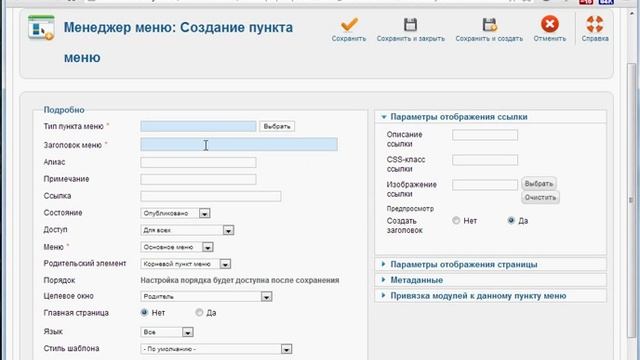Click the Заголовок меню input field
Screen dimensions: 640x360
tap(239, 144)
